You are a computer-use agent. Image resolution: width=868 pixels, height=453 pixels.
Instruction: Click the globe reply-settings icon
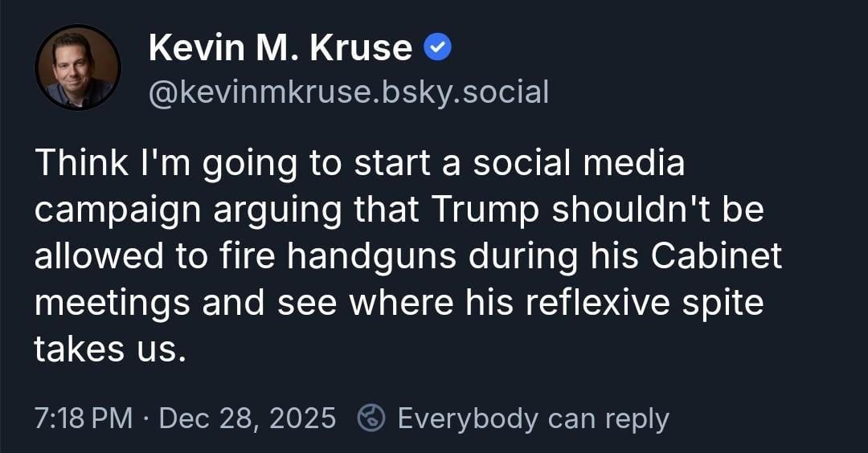pos(371,418)
